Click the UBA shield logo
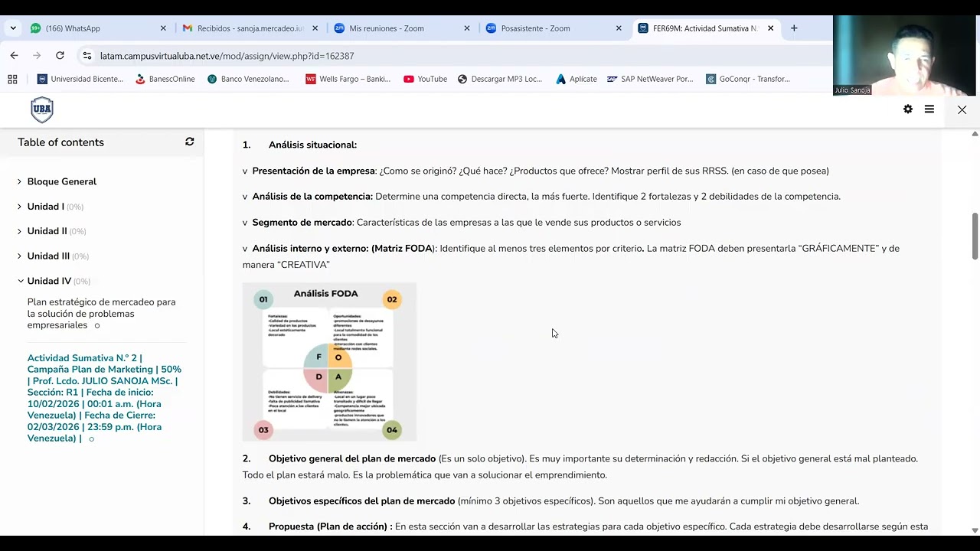Screen dimensions: 980x551 42,109
